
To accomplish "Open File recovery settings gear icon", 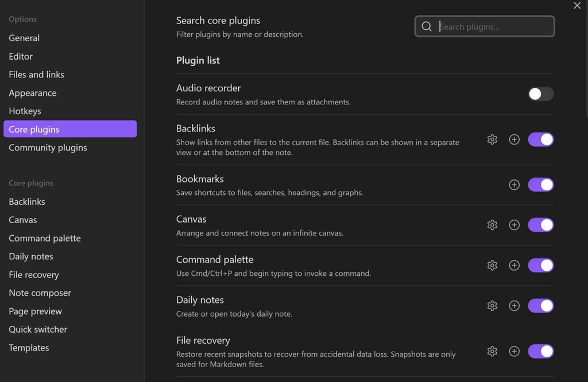I will 492,351.
